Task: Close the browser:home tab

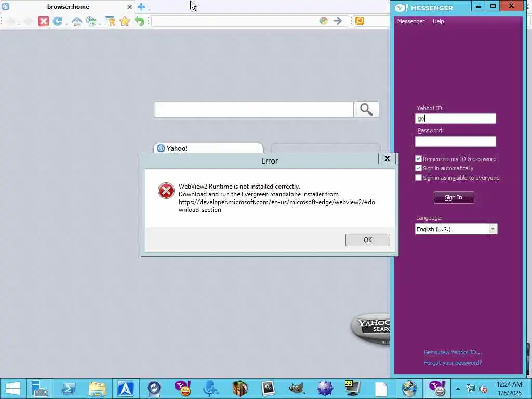Action: pyautogui.click(x=129, y=7)
